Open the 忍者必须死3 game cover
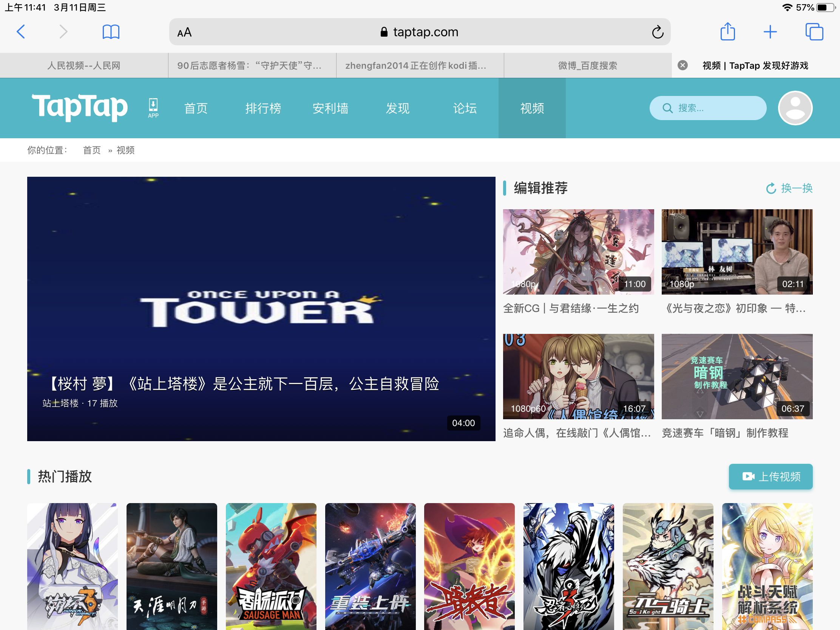 point(569,567)
